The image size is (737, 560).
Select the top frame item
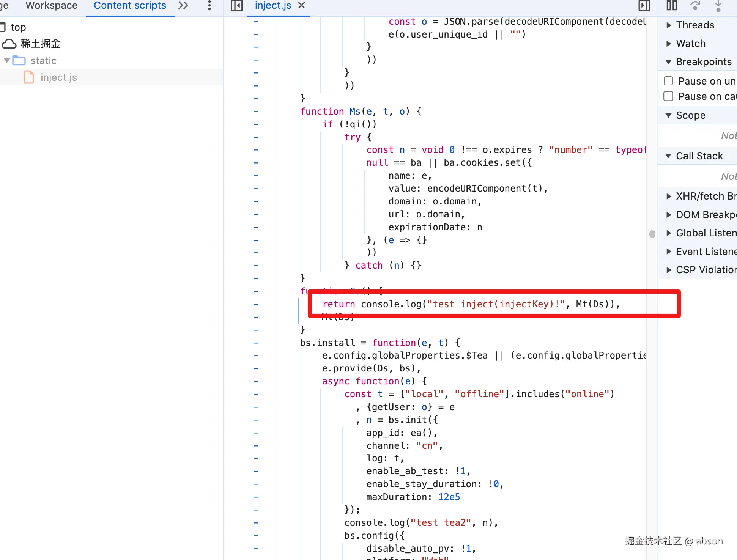coord(18,27)
